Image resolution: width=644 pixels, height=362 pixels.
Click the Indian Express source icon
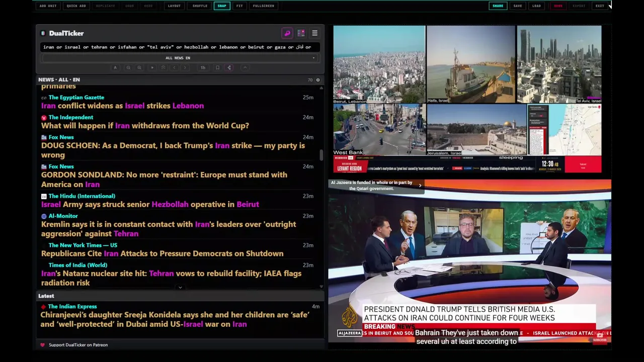click(x=44, y=307)
